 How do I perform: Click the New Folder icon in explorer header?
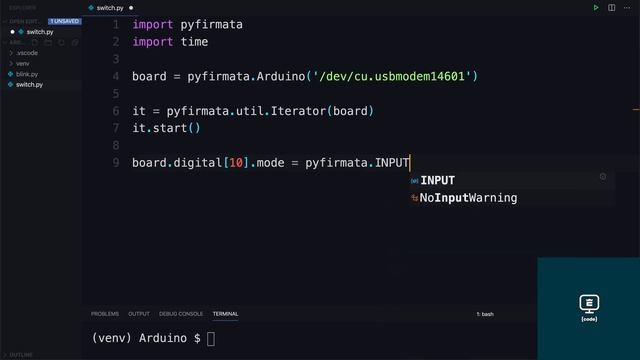tap(48, 42)
